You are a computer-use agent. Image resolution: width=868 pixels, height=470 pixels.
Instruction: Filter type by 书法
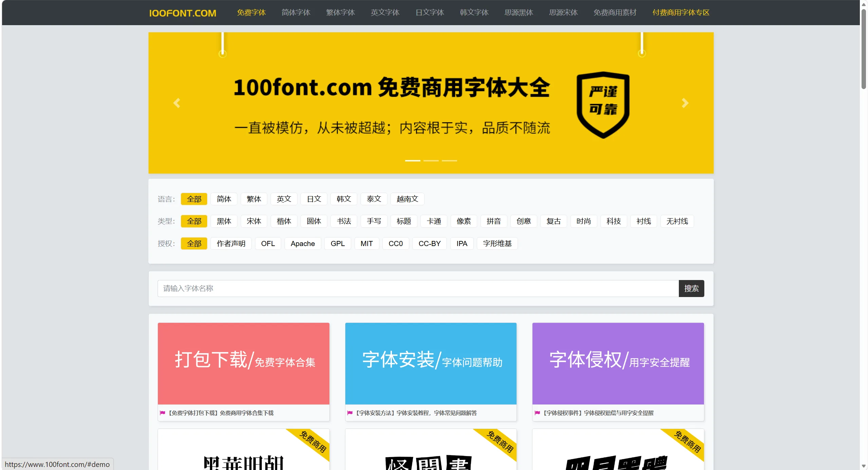[344, 221]
